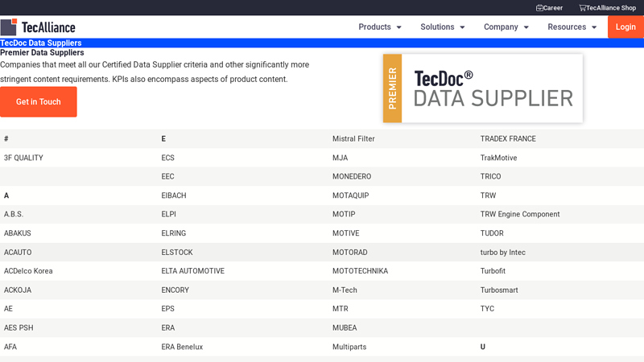Select the Turbofit supplier entry
Screen dimensions: 644x362
pyautogui.click(x=493, y=271)
